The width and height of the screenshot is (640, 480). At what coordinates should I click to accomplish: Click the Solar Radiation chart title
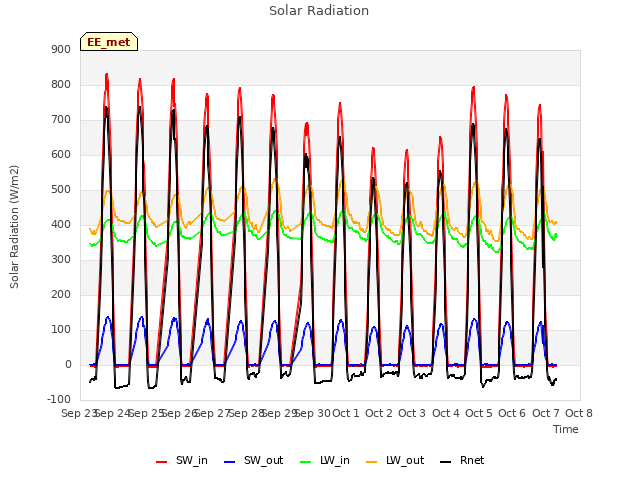(319, 11)
